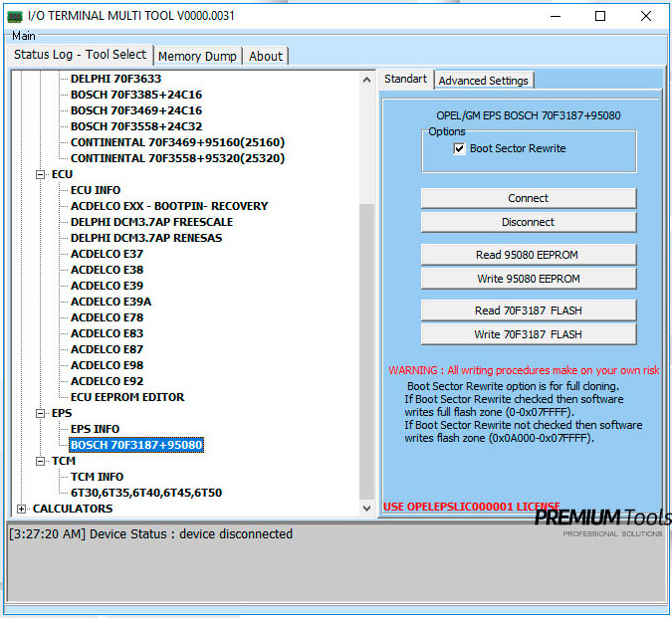Expand the CALCULATORS tree node
Image resolution: width=672 pixels, height=618 pixels.
pyautogui.click(x=21, y=509)
